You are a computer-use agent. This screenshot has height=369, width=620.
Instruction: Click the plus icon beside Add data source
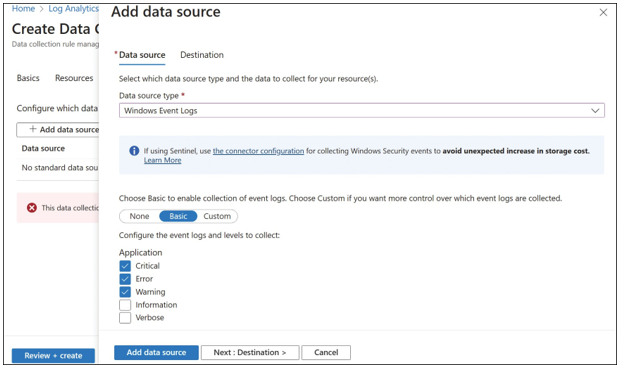click(x=33, y=129)
